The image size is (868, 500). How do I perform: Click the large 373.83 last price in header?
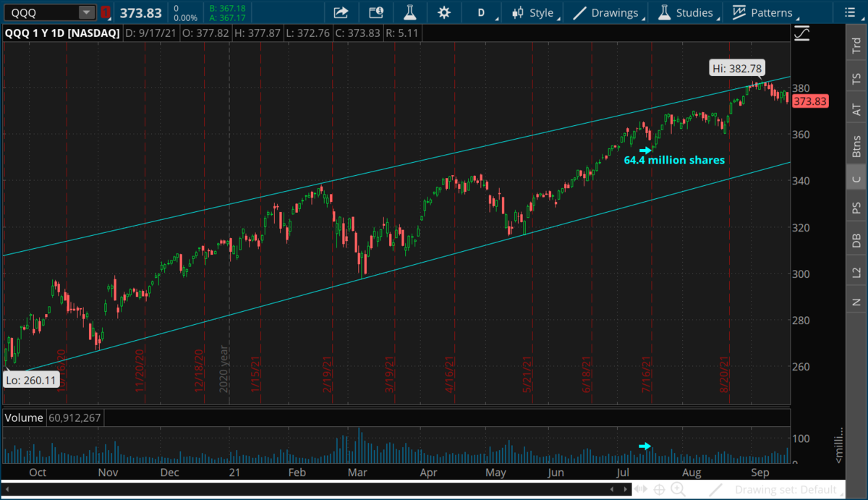click(140, 13)
